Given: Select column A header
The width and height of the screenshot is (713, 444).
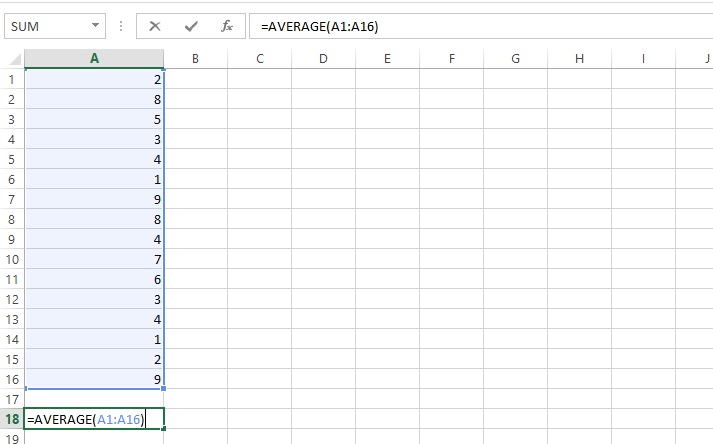Looking at the screenshot, I should pyautogui.click(x=94, y=59).
